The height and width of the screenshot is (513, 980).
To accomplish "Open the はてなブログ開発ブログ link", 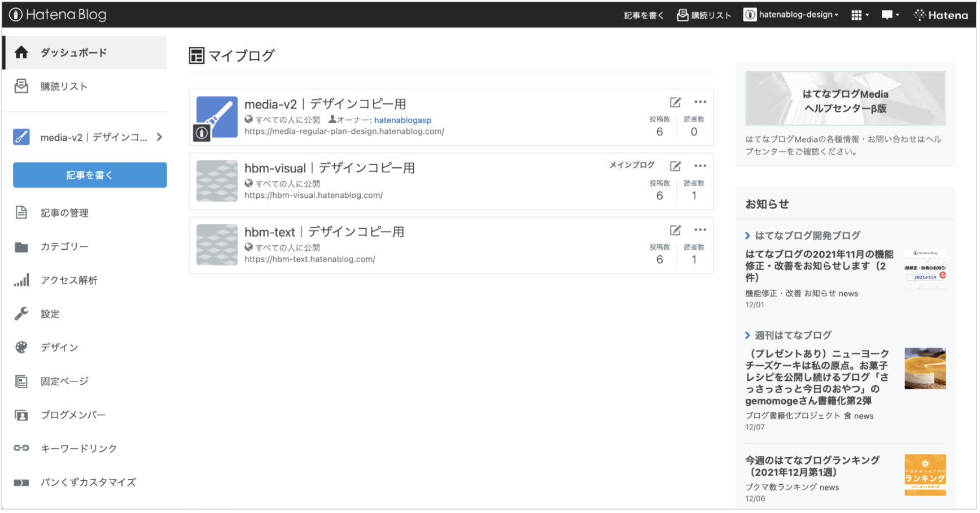I will click(807, 236).
